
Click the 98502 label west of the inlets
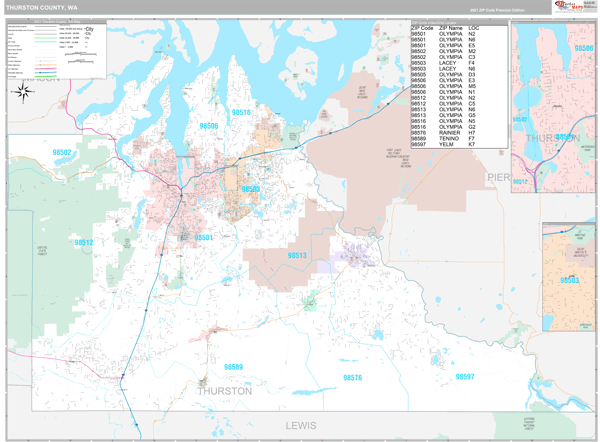[x=62, y=152]
